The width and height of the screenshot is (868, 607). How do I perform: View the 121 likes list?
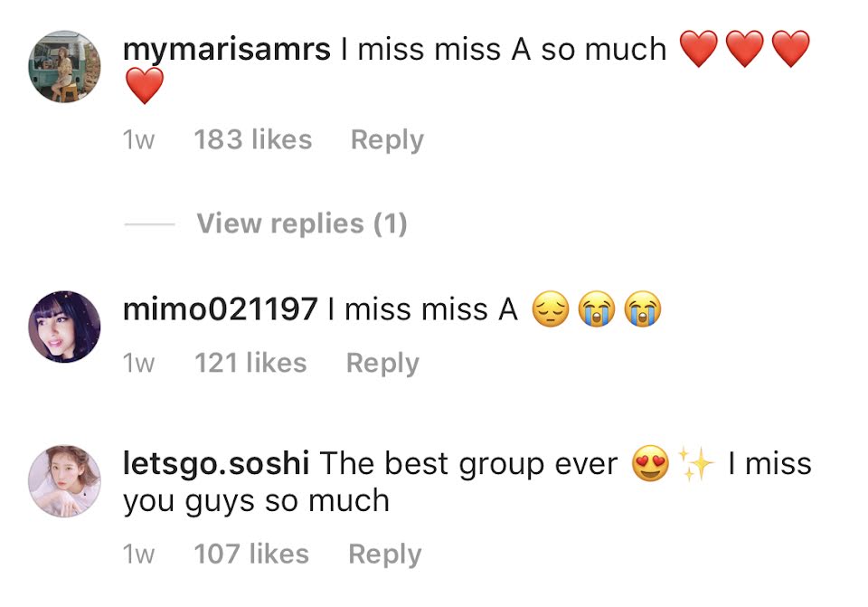250,364
